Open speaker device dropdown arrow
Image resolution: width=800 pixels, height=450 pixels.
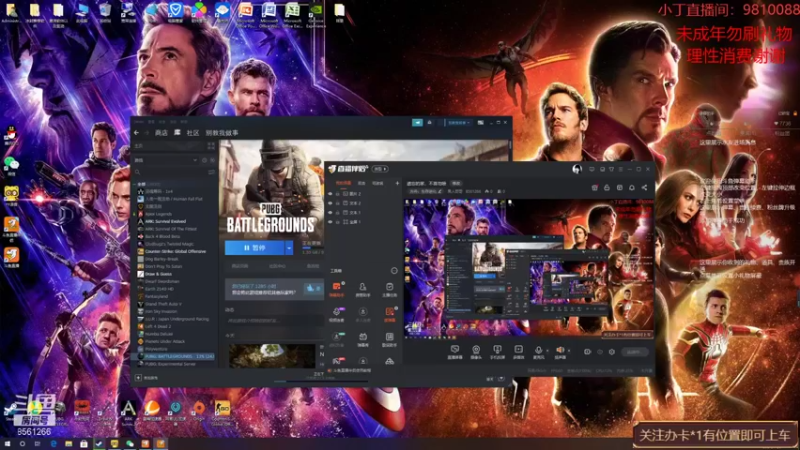pyautogui.click(x=569, y=351)
